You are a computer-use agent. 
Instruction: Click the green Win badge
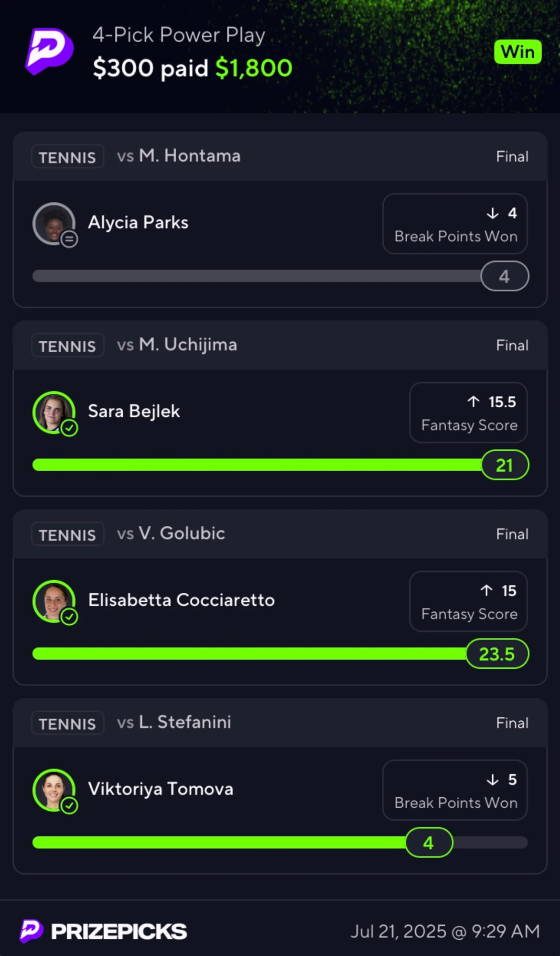518,52
